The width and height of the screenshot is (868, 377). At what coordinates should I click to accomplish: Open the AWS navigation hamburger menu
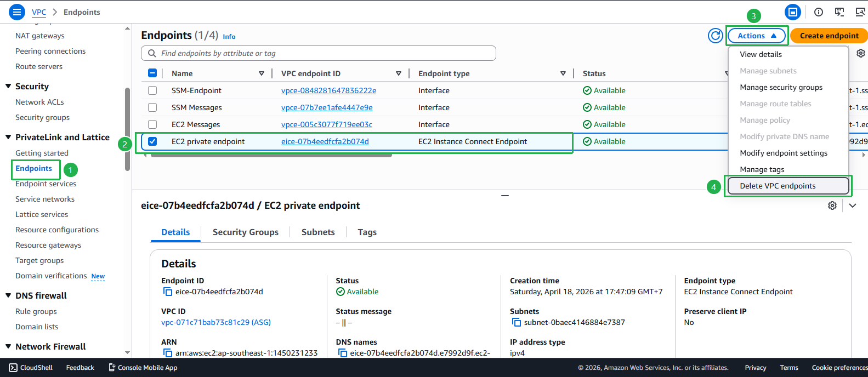pos(17,12)
